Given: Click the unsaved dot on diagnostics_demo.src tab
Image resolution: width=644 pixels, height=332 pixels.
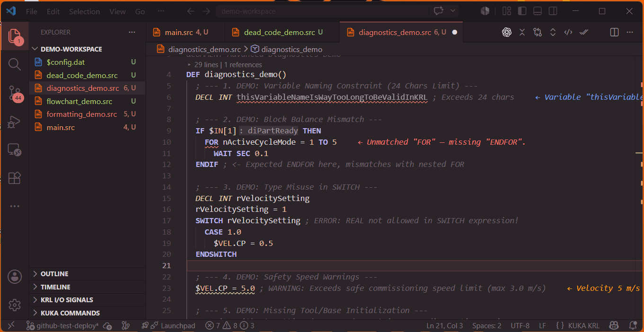Looking at the screenshot, I should [455, 32].
